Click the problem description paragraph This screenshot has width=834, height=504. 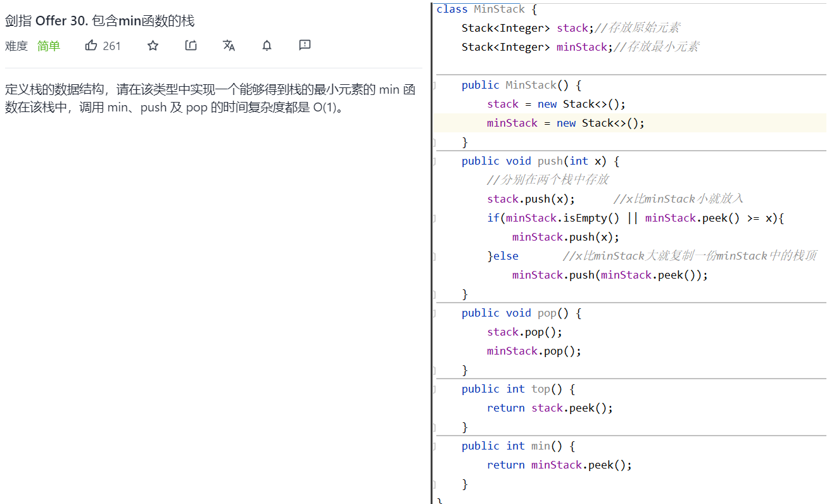pyautogui.click(x=210, y=98)
